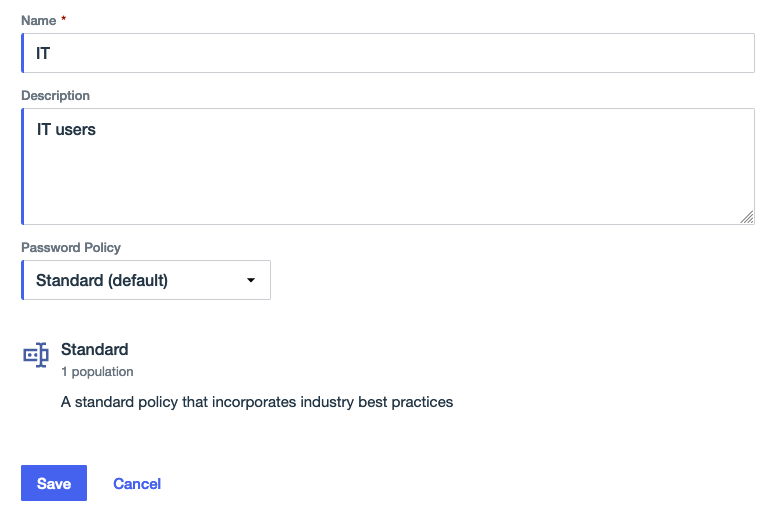Click the red required asterisk beside Name
The height and width of the screenshot is (532, 769).
coord(64,20)
